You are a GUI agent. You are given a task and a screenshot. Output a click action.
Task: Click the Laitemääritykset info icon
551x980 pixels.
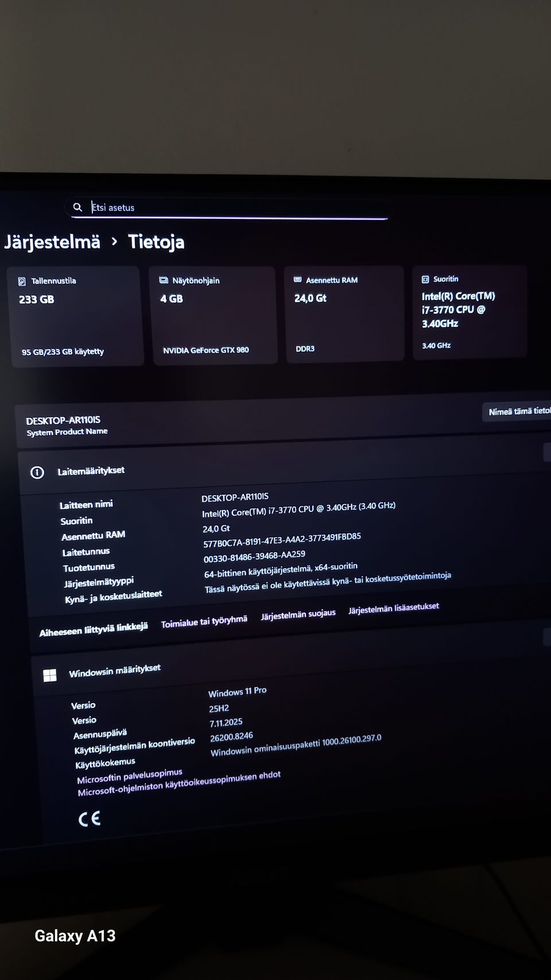point(37,473)
